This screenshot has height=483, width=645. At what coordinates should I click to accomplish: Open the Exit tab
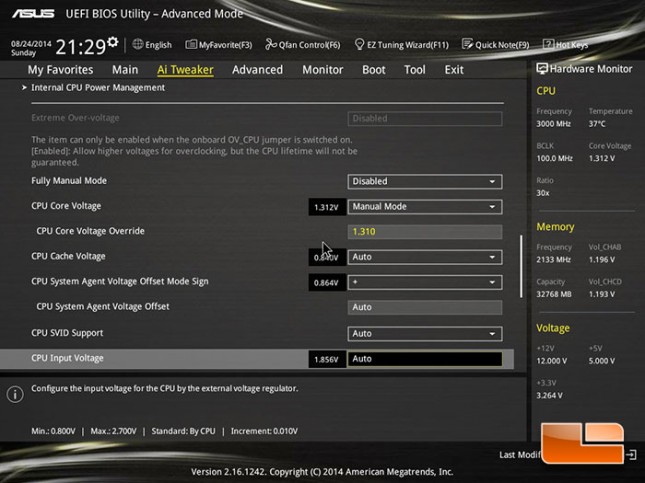(x=454, y=70)
